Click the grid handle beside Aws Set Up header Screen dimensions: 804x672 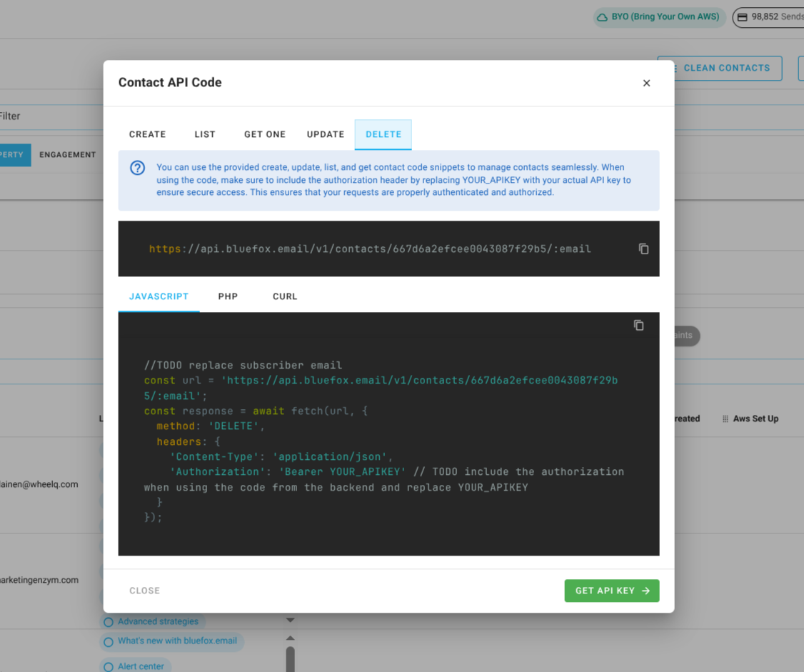pyautogui.click(x=727, y=418)
